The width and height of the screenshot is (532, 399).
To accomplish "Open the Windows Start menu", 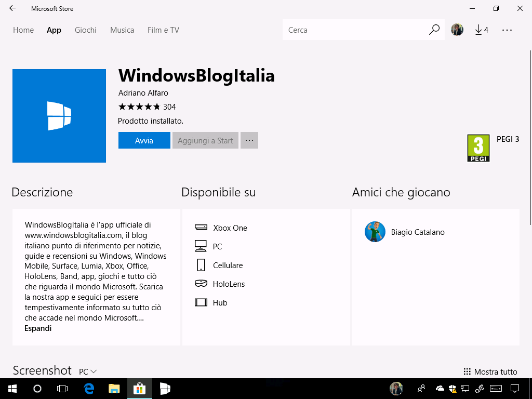I will [x=12, y=389].
